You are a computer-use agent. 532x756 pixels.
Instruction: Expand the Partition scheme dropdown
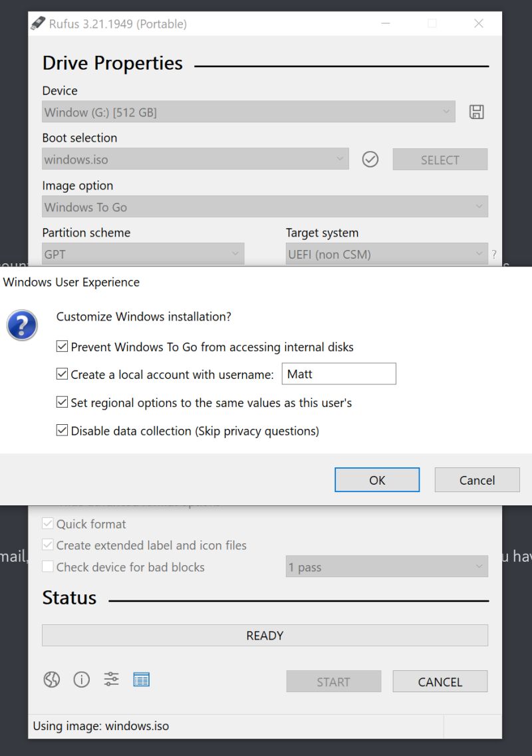[142, 253]
